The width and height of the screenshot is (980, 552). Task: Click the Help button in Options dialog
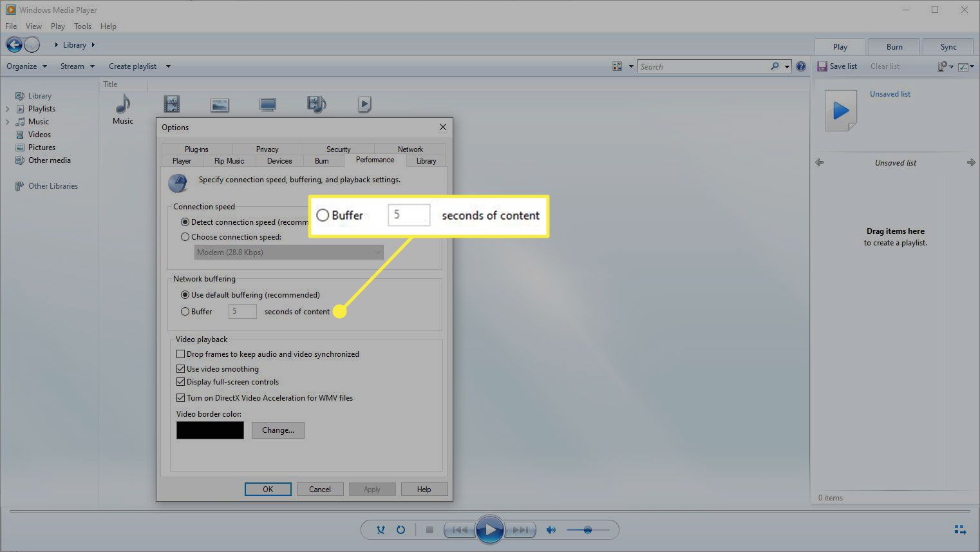[424, 490]
